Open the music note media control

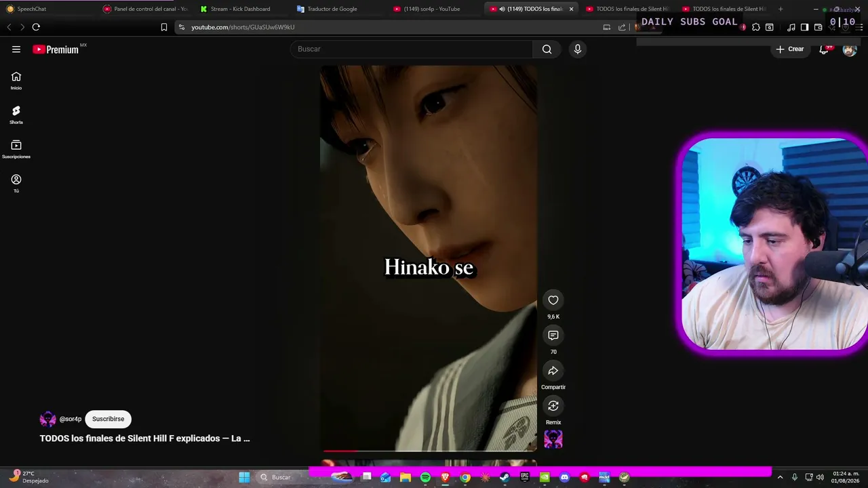[791, 27]
